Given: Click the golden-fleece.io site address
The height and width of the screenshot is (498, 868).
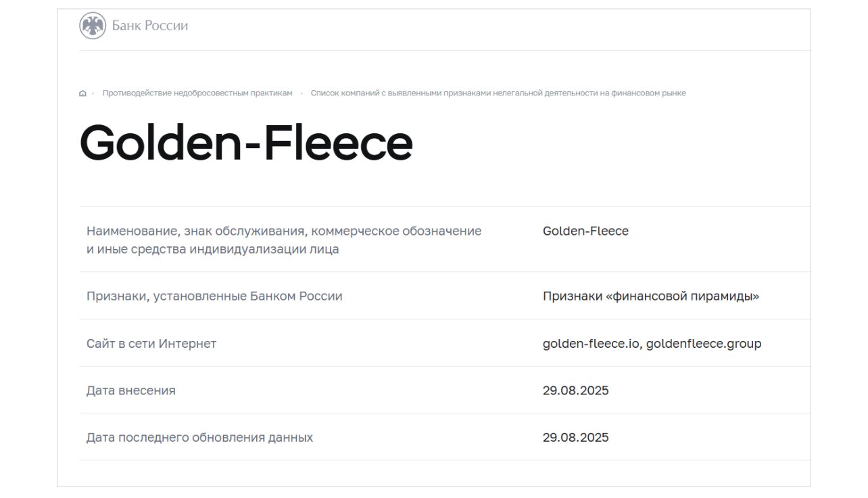Looking at the screenshot, I should coord(592,344).
